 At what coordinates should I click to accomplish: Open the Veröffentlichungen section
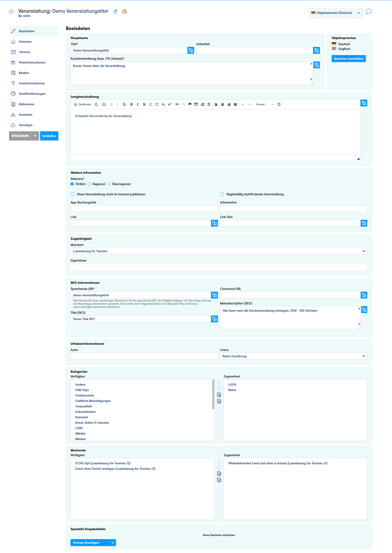34,94
